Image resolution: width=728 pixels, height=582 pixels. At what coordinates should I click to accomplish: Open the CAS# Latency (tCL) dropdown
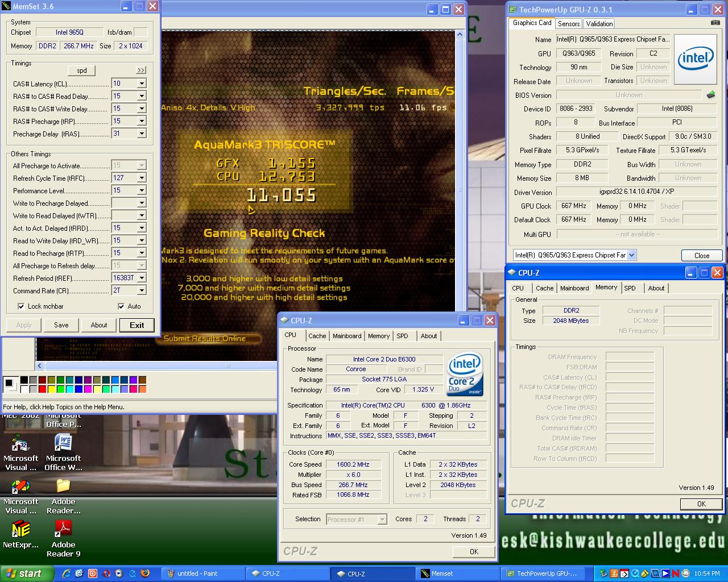click(142, 84)
